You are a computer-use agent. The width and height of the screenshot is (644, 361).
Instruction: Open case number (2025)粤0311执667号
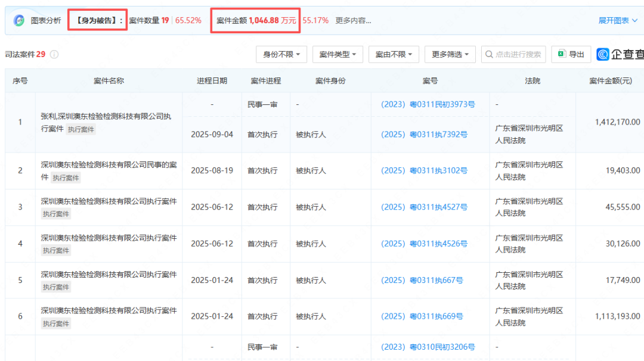(422, 280)
